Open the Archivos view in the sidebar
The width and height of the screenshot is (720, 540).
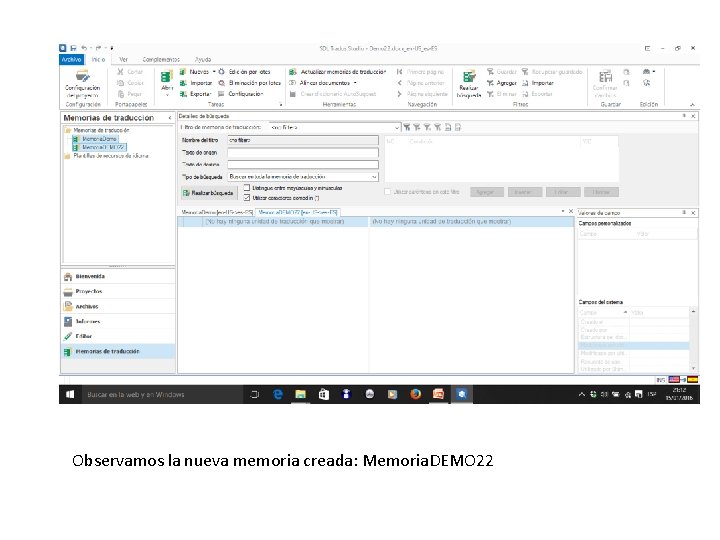118,306
